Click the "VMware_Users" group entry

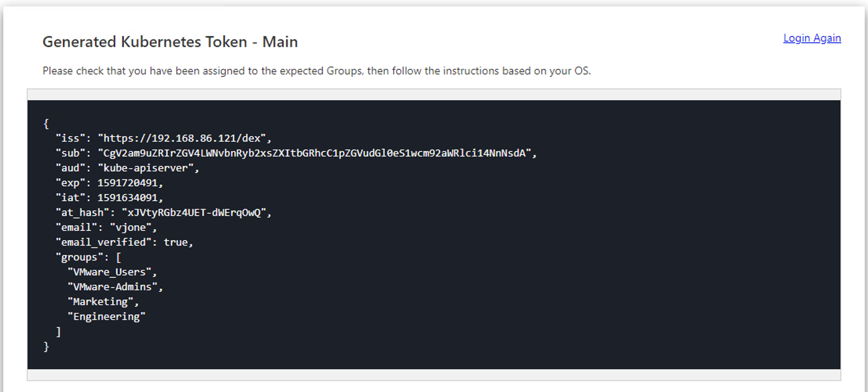point(112,272)
